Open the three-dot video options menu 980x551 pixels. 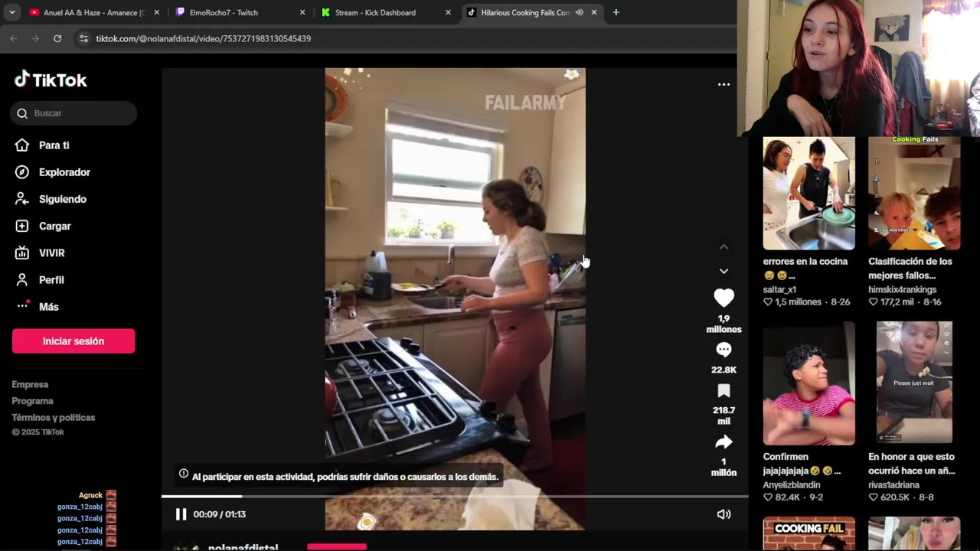coord(724,84)
